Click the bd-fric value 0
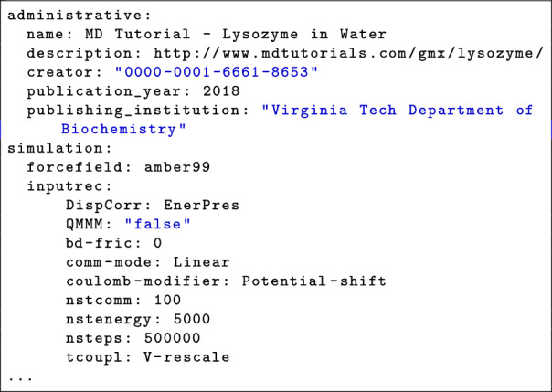The image size is (552, 392). tap(158, 243)
